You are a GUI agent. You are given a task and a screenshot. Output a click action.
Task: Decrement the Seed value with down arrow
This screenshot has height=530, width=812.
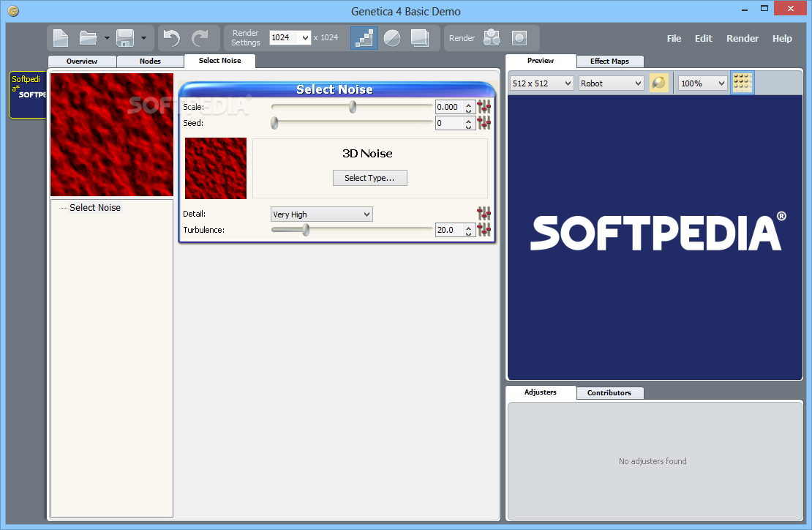[x=469, y=126]
